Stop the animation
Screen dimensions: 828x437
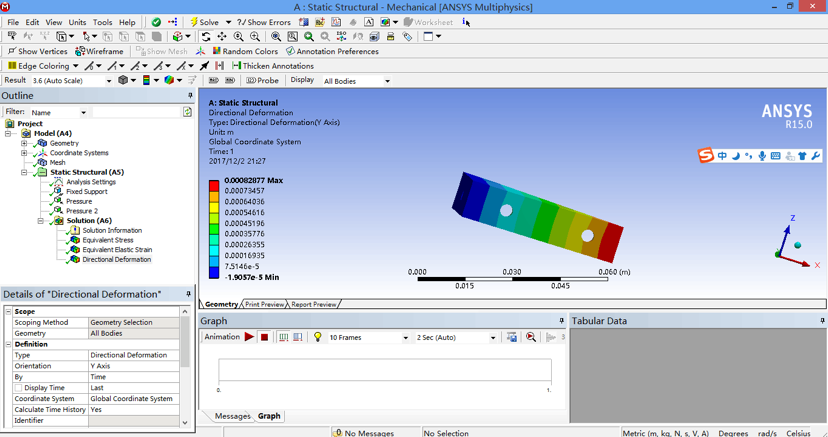pyautogui.click(x=265, y=337)
